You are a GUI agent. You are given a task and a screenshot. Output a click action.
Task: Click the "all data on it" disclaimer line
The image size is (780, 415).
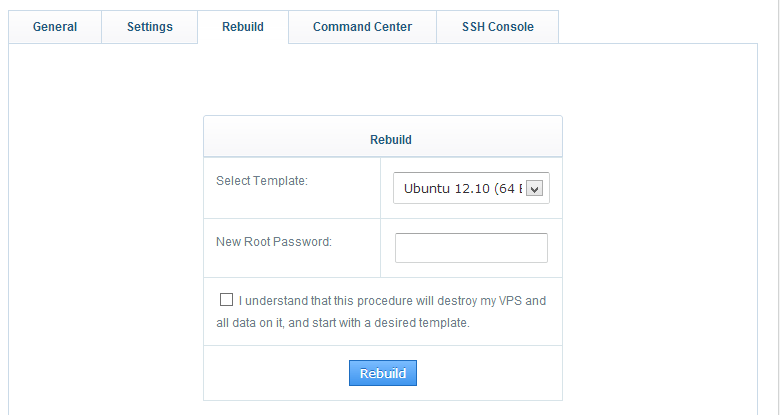point(343,323)
